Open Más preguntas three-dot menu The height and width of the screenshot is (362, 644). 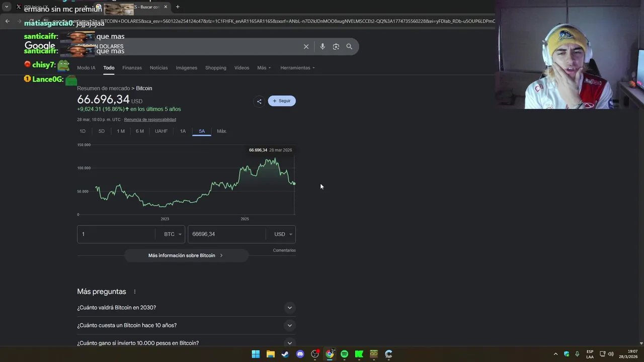coord(134,292)
